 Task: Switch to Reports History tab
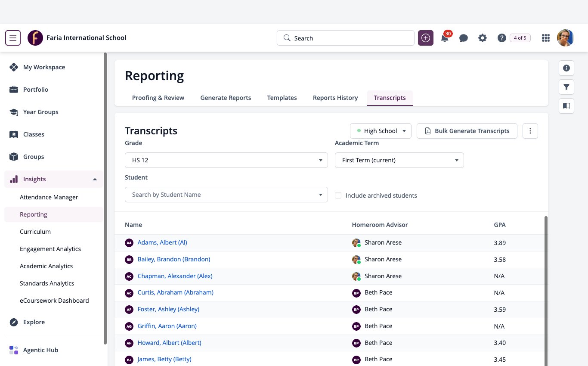pyautogui.click(x=335, y=98)
